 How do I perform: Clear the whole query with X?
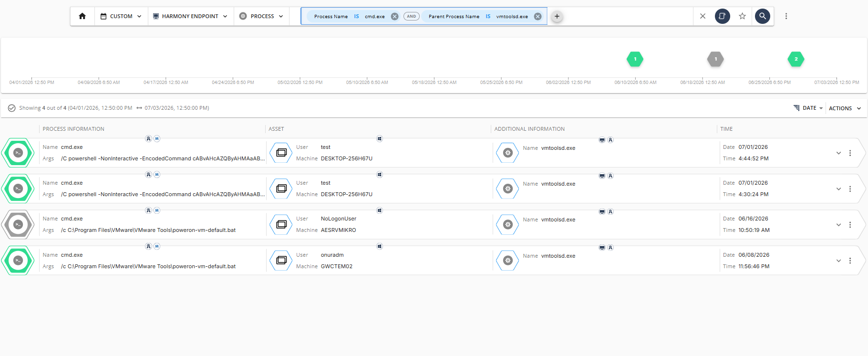pyautogui.click(x=703, y=16)
